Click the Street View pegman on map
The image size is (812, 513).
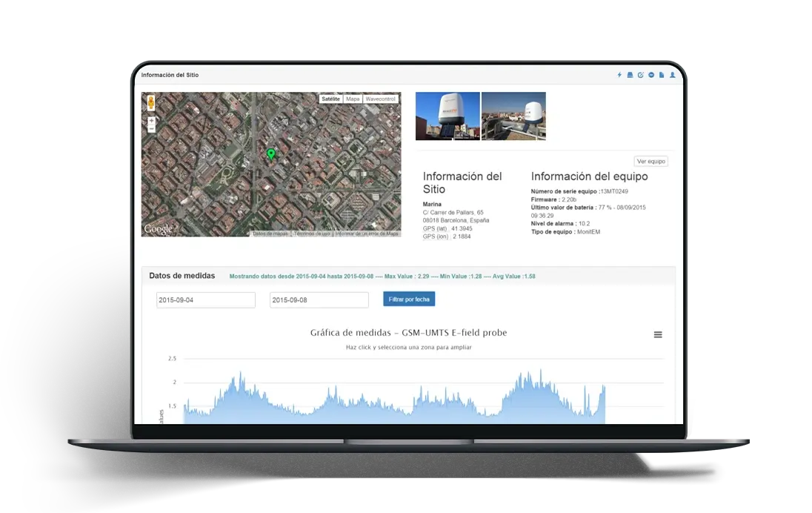pyautogui.click(x=150, y=102)
